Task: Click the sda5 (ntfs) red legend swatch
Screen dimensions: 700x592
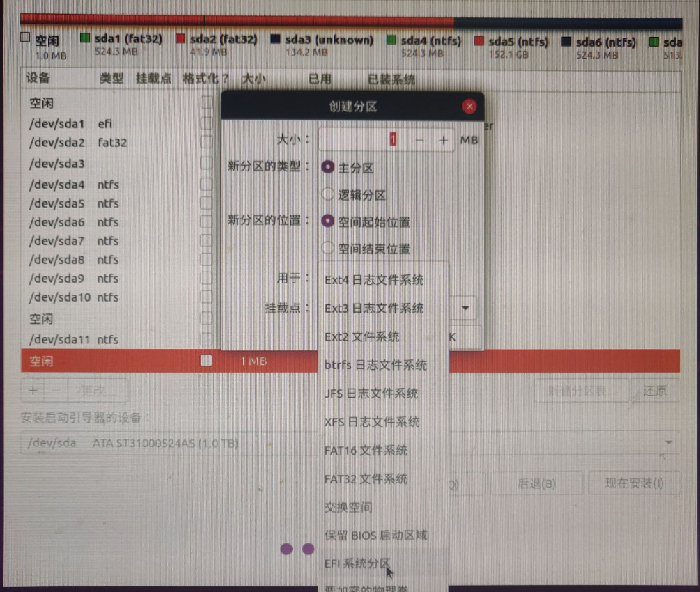Action: coord(479,41)
